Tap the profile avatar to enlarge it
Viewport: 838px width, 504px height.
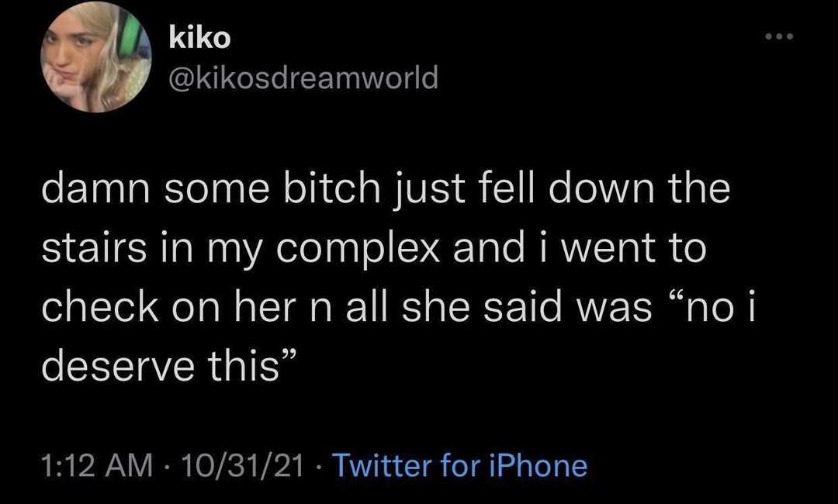[x=91, y=58]
